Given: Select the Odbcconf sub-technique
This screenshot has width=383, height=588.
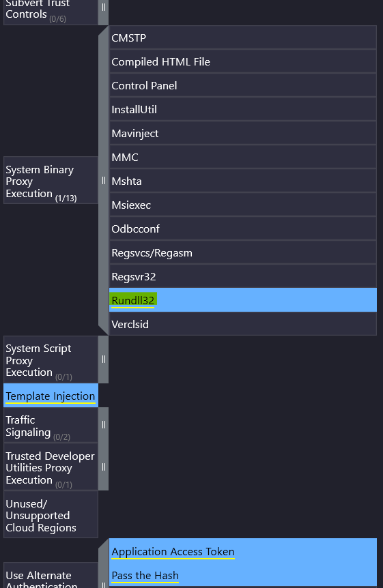Looking at the screenshot, I should (x=243, y=229).
